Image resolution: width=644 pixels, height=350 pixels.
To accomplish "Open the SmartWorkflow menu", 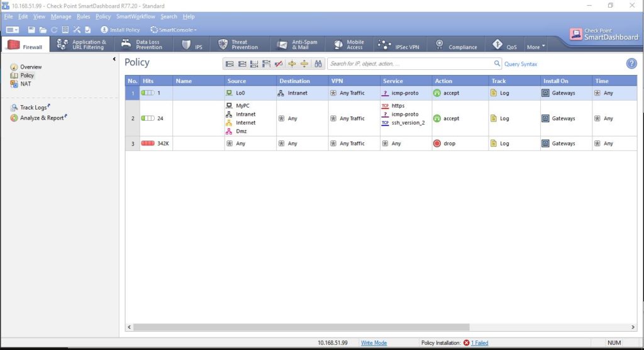I will [x=136, y=16].
